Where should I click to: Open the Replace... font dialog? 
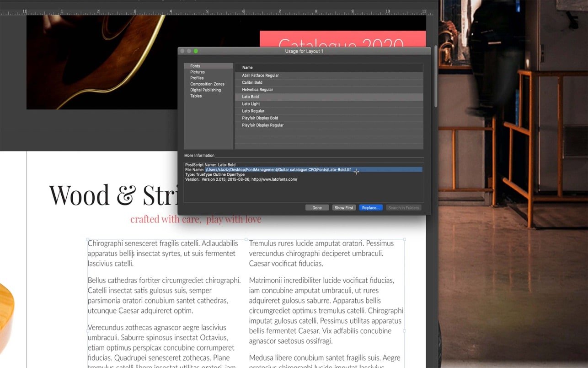pos(370,208)
